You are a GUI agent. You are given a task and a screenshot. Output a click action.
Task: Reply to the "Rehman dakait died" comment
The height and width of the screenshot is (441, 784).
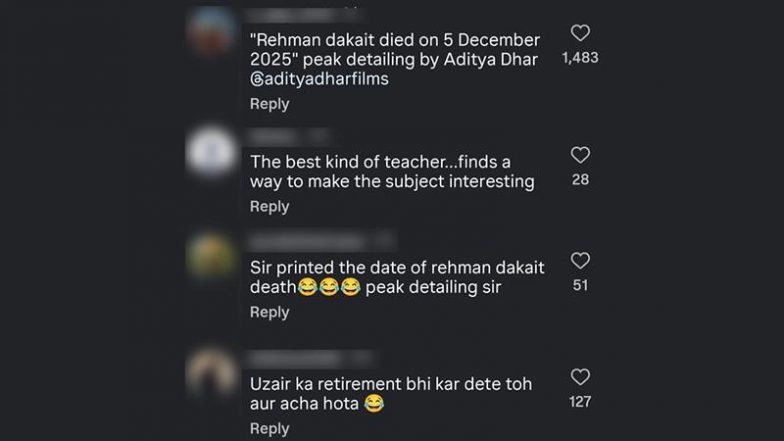click(269, 104)
